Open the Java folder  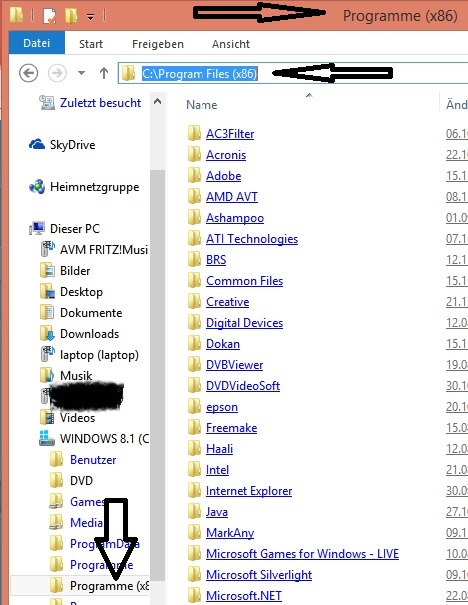pos(216,512)
